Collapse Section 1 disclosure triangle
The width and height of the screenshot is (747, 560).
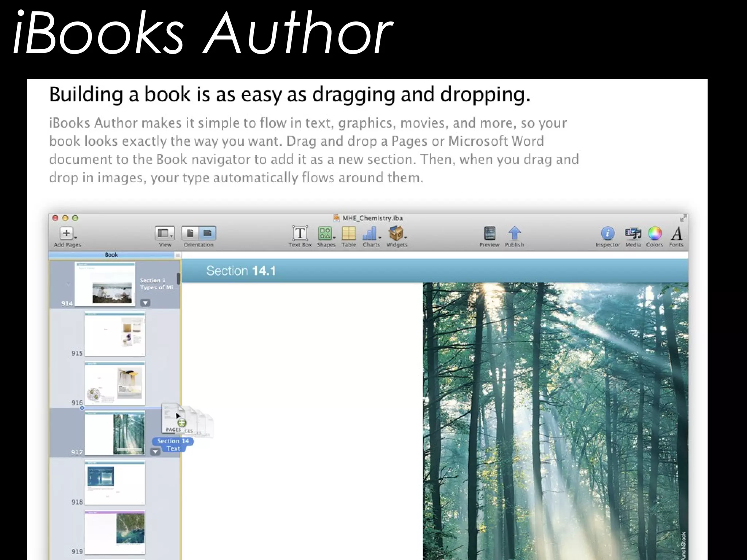pos(68,284)
